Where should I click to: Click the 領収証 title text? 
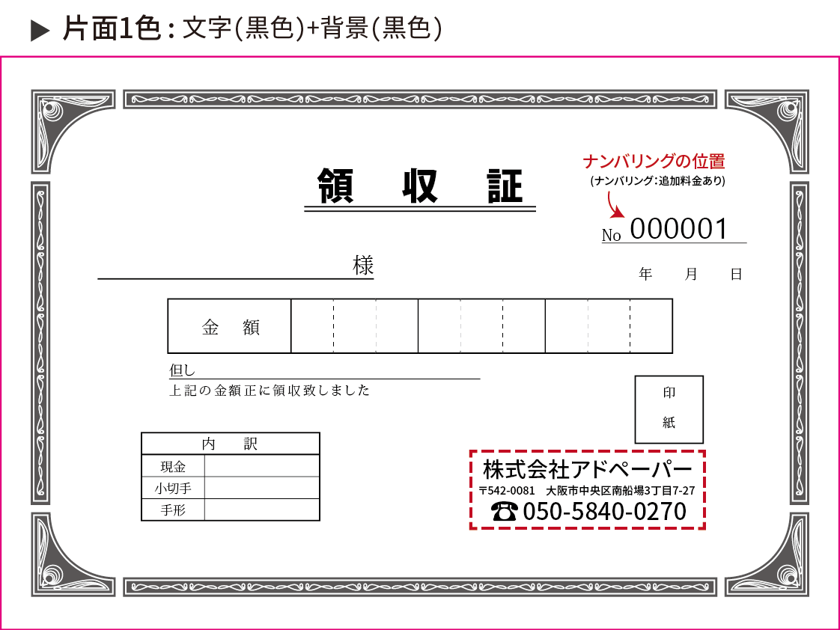(x=420, y=186)
